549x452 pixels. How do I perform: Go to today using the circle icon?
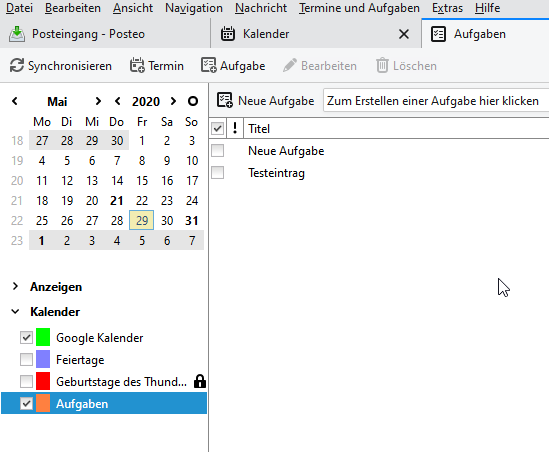[193, 101]
